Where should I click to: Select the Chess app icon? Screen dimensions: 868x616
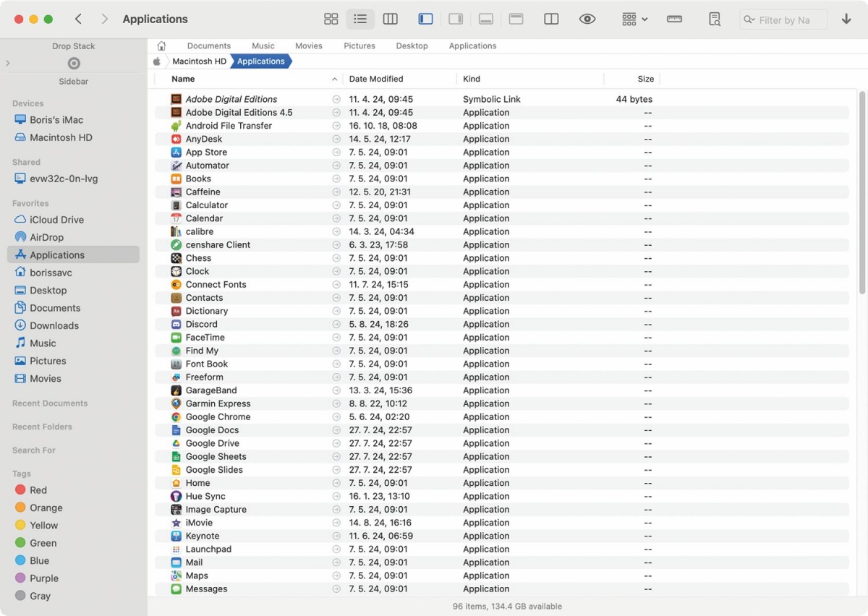click(176, 258)
